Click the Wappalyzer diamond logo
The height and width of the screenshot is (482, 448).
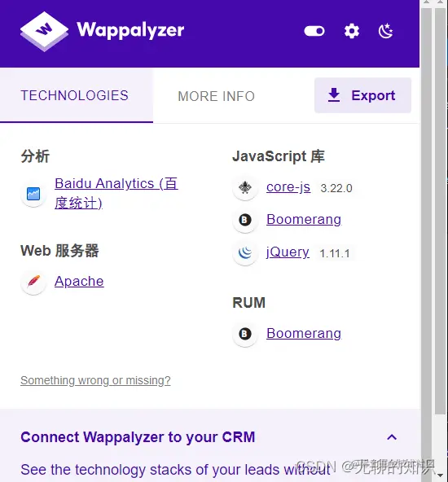pos(44,32)
